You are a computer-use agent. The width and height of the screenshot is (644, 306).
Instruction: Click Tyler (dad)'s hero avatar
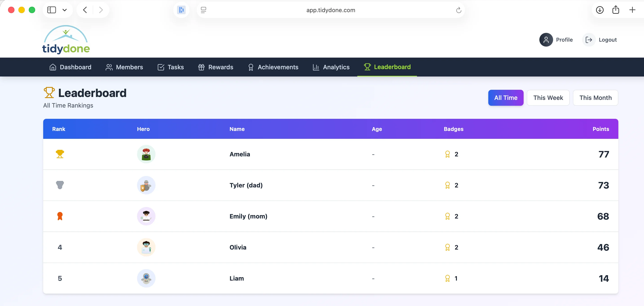146,185
